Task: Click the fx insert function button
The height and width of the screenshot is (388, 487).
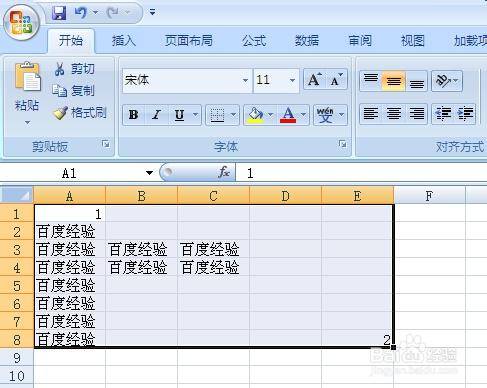Action: coord(224,172)
